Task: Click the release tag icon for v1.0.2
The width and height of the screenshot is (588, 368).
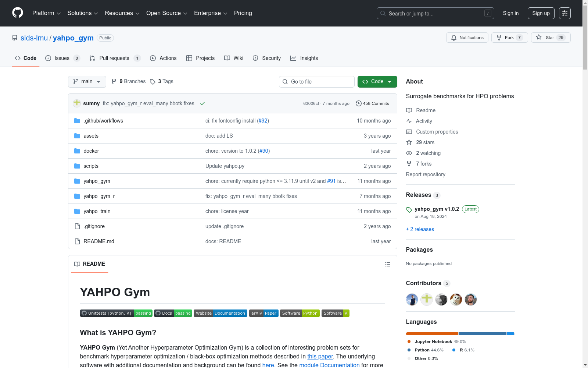Action: 409,210
